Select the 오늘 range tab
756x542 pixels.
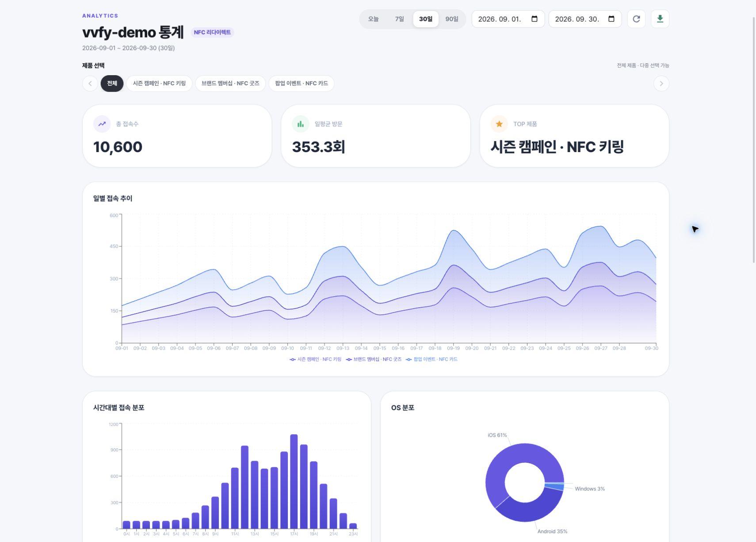pyautogui.click(x=374, y=19)
